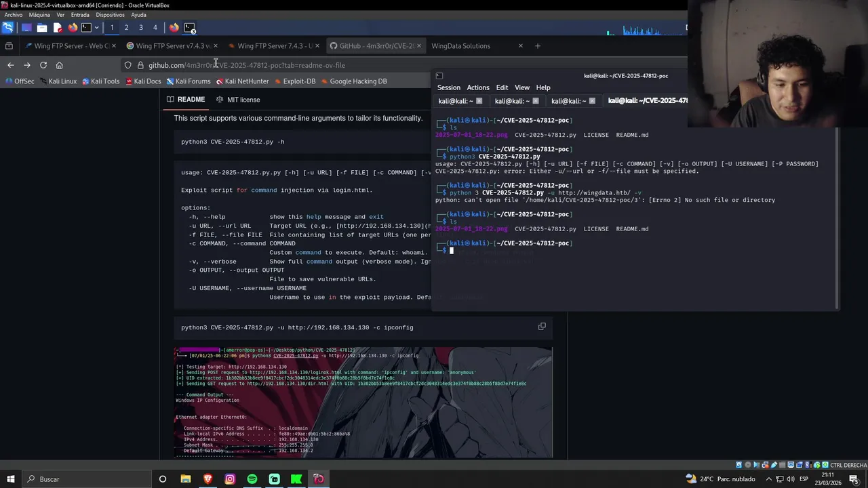Close the WingData Solutions tab
Screen dimensions: 868x488
pos(520,46)
